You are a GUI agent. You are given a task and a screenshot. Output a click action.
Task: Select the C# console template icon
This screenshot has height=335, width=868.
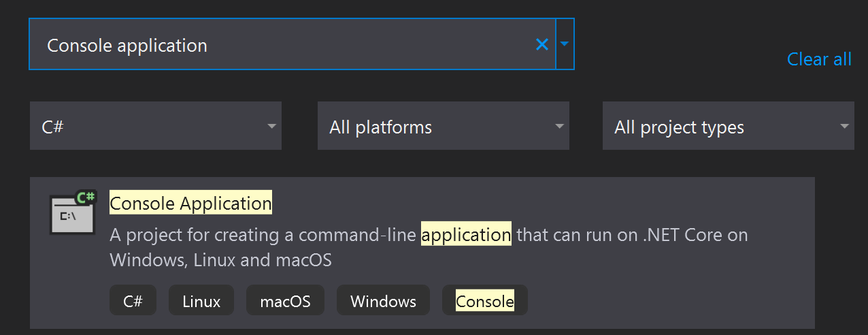(x=73, y=212)
